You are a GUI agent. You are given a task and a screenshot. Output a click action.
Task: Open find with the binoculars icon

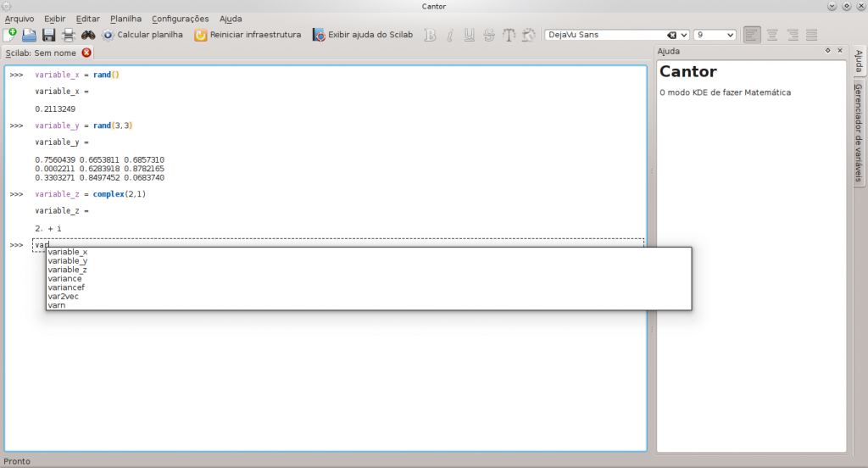point(88,35)
